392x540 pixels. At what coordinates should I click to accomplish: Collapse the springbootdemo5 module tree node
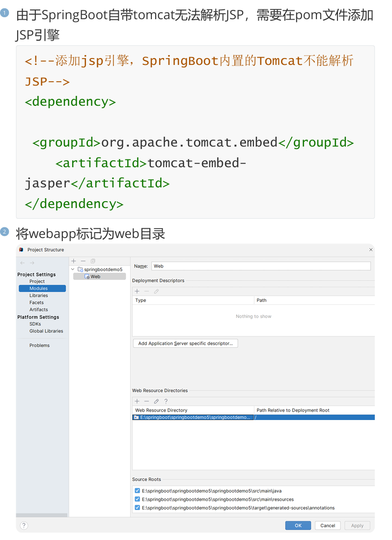[x=73, y=270]
